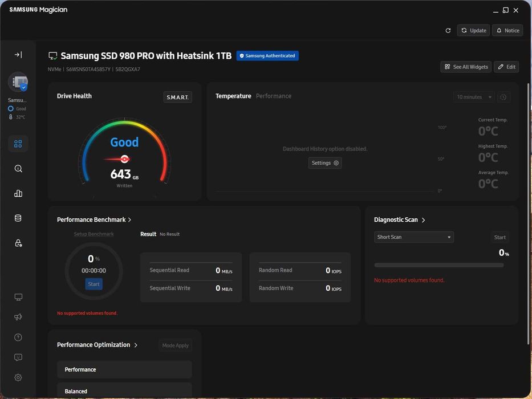This screenshot has height=399, width=532.
Task: Click the Mode Apply button
Action: (175, 345)
